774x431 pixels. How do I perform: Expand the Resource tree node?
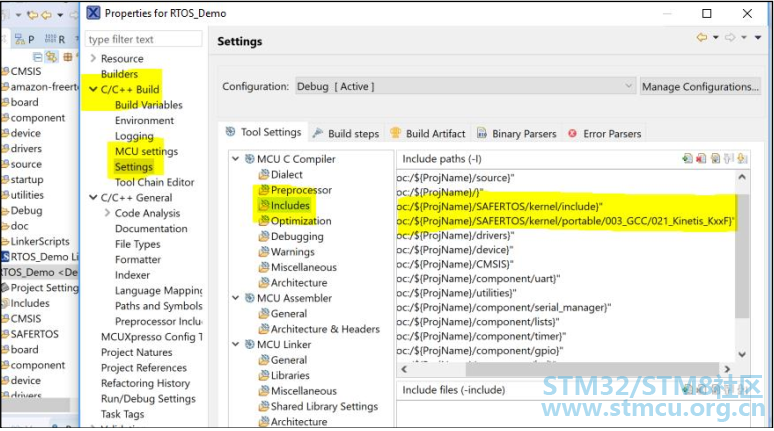(93, 58)
